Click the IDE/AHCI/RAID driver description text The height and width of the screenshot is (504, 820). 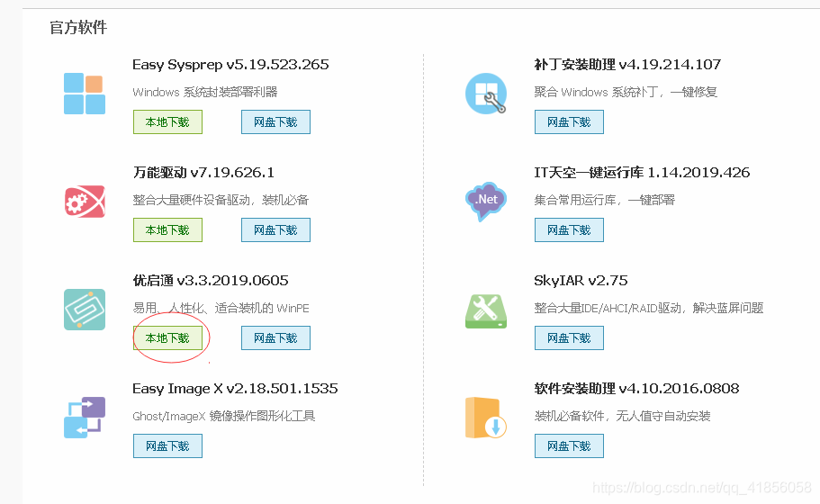tap(648, 308)
